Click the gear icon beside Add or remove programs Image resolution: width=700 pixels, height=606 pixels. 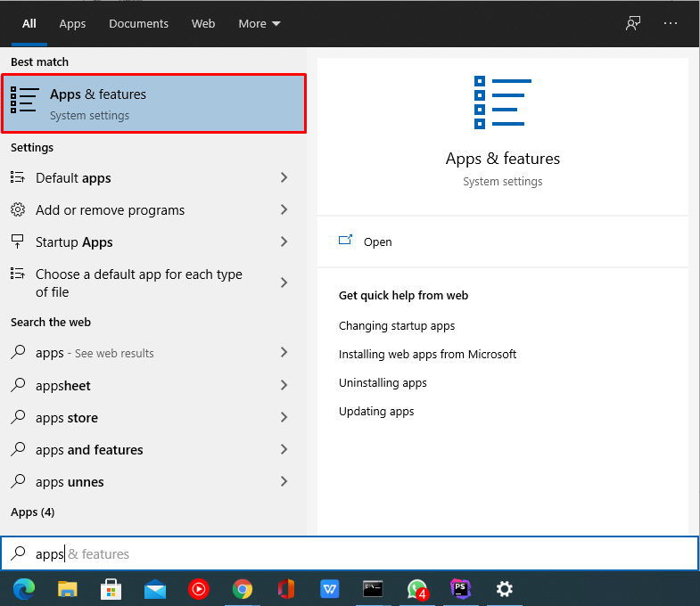[18, 209]
